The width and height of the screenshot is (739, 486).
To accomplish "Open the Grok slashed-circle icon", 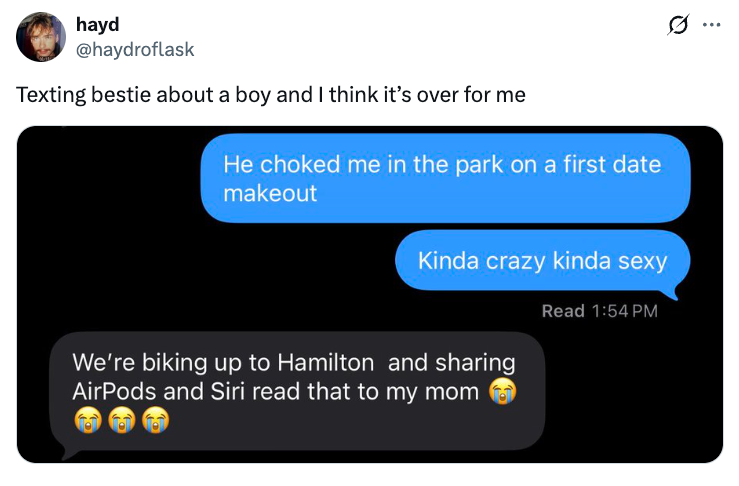I will point(678,25).
